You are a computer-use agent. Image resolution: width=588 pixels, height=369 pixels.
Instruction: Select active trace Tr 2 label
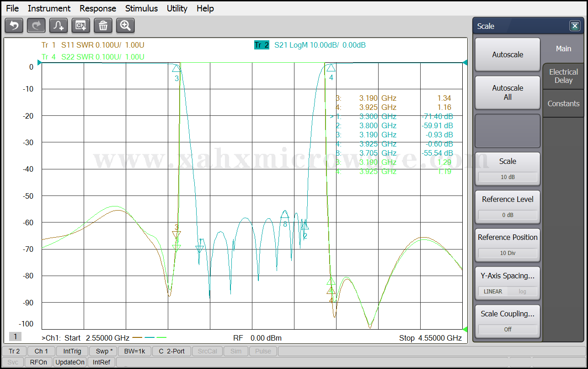point(262,45)
